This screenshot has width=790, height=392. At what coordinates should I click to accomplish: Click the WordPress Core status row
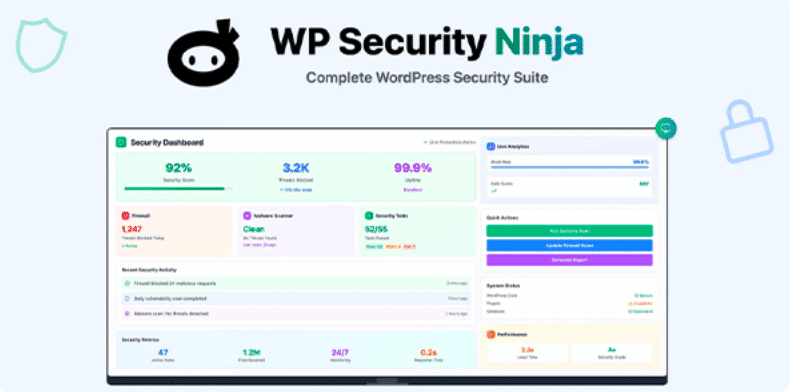pyautogui.click(x=569, y=296)
